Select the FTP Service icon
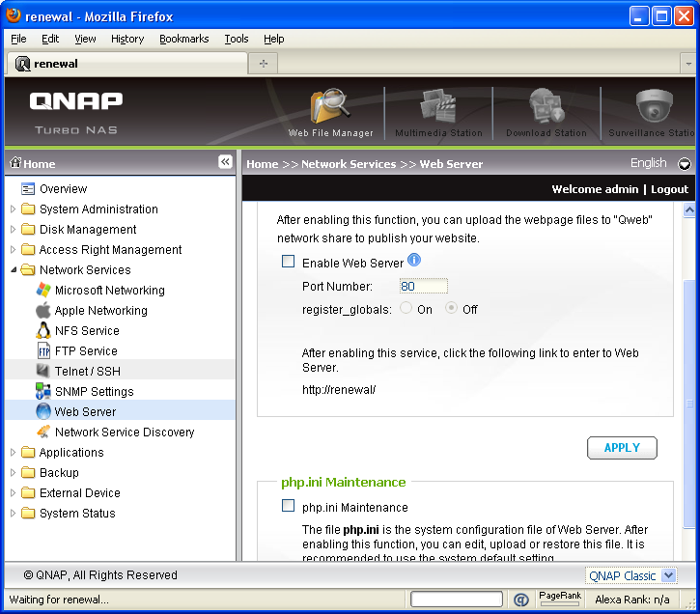 43,351
